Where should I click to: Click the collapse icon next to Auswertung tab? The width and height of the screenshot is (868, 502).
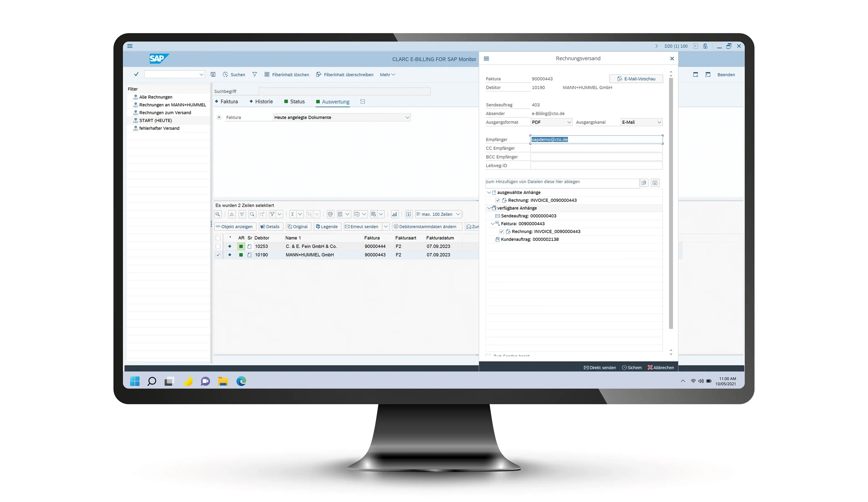(x=362, y=101)
